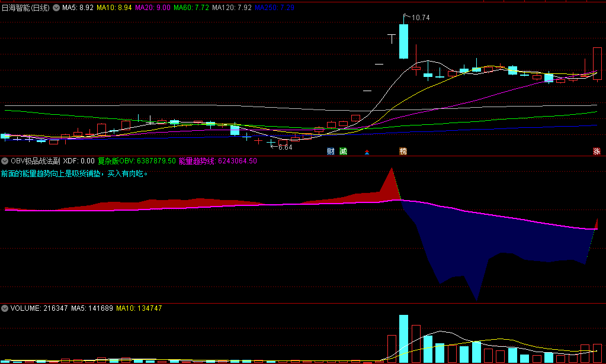Click the 能量趋势线: 6243064.50 value
The image size is (606, 364).
click(218, 161)
